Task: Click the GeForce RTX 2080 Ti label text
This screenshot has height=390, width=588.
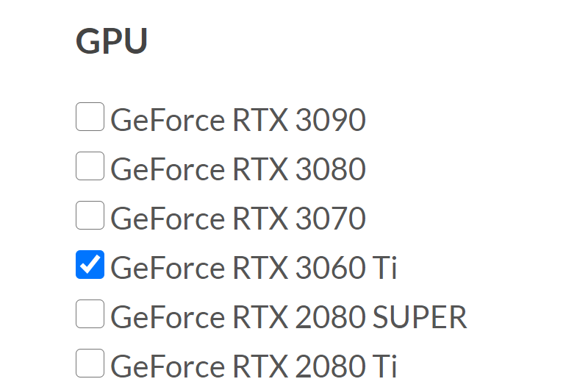Action: (254, 366)
